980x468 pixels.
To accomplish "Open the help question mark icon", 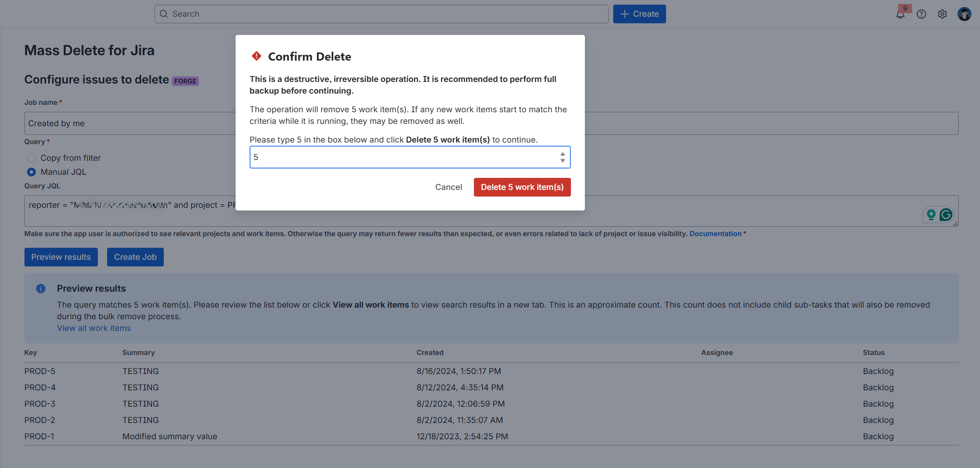I will click(x=921, y=14).
